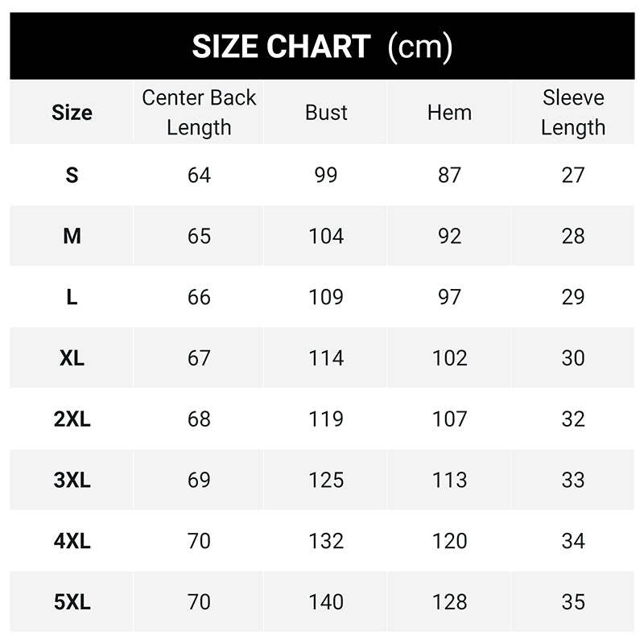Screen dimensions: 644x644
Task: Select the 5XL size row label
Action: [72, 602]
